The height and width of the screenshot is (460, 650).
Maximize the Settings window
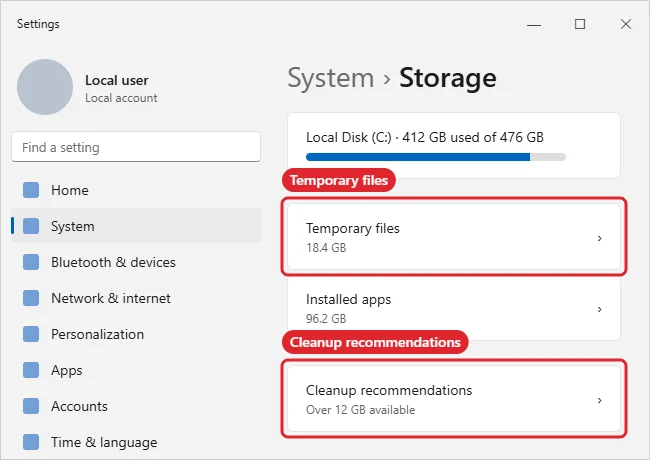(580, 24)
